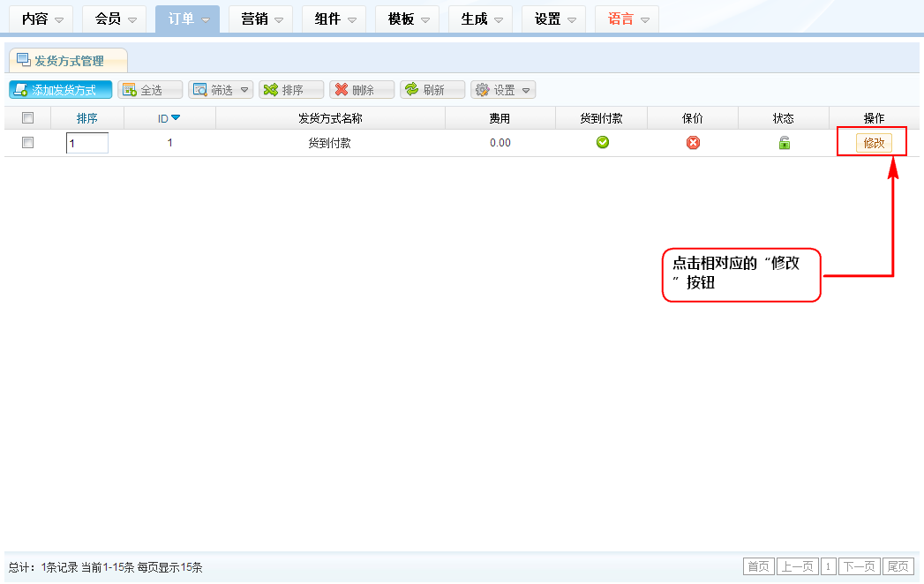The width and height of the screenshot is (924, 584).
Task: Click the 排序 order input field
Action: pos(87,143)
